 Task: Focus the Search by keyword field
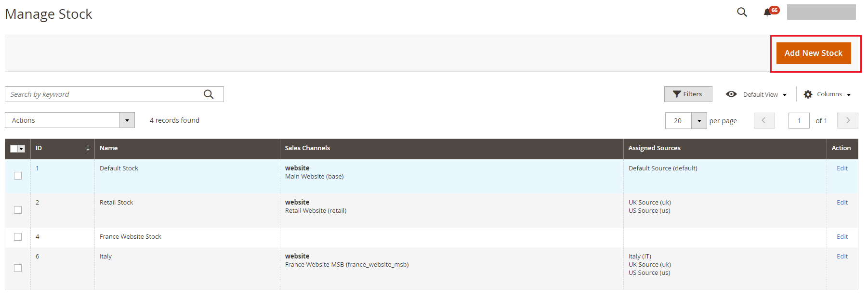click(104, 94)
